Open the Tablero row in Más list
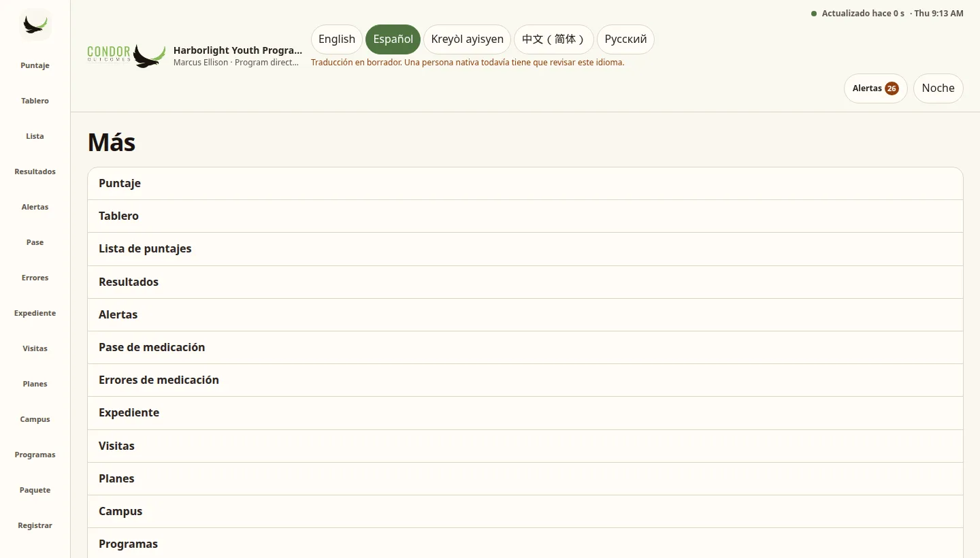 coord(525,216)
